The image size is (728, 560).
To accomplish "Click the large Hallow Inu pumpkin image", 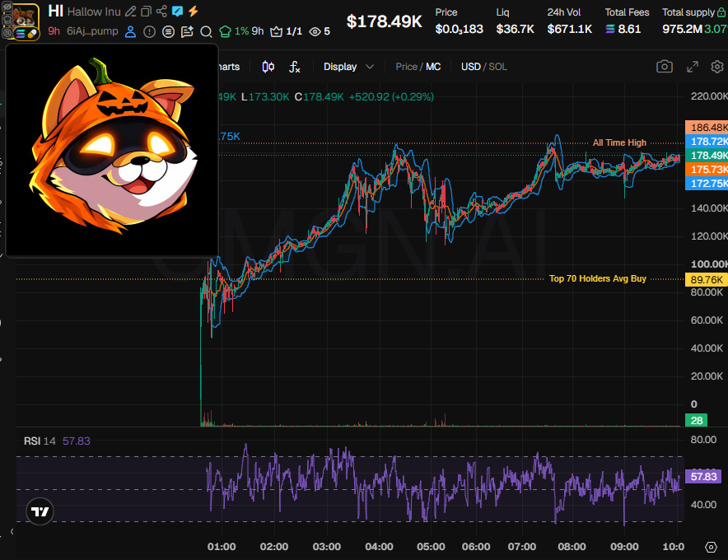I will tap(112, 150).
